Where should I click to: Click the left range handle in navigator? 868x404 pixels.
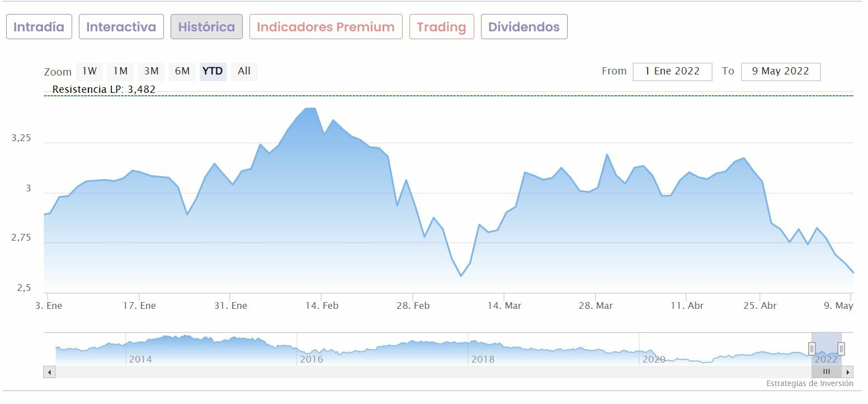pos(812,349)
